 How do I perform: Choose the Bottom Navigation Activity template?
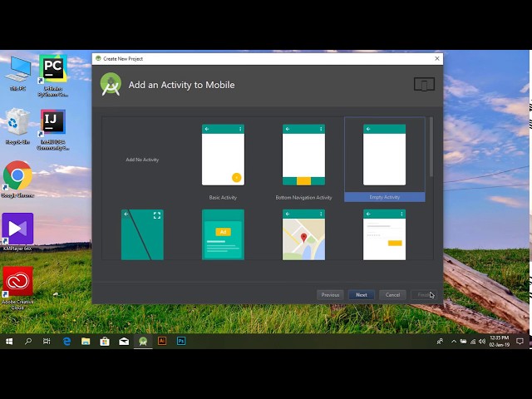coord(303,155)
